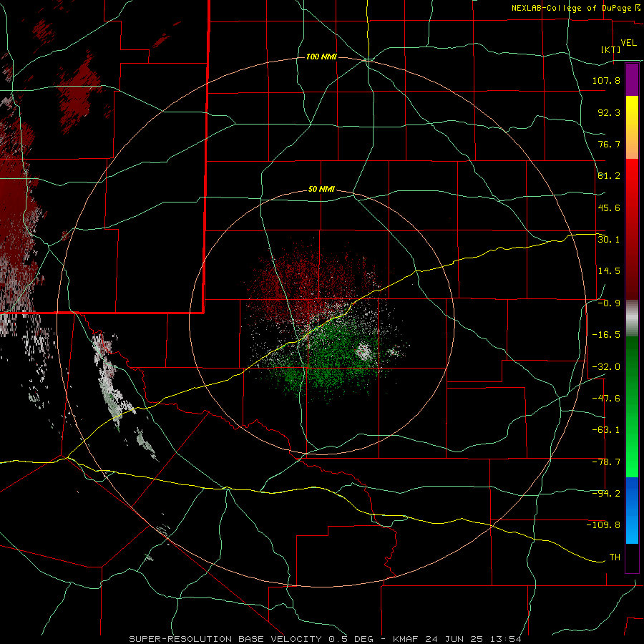Viewport: 644px width, 644px height.
Task: Click the "100 NMI" range ring label
Action: 321,57
